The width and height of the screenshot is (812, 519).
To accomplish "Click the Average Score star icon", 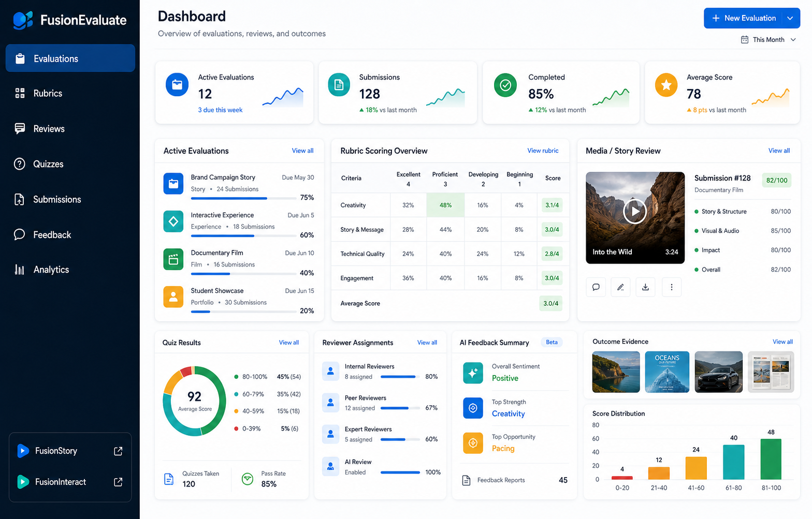I will pyautogui.click(x=666, y=85).
